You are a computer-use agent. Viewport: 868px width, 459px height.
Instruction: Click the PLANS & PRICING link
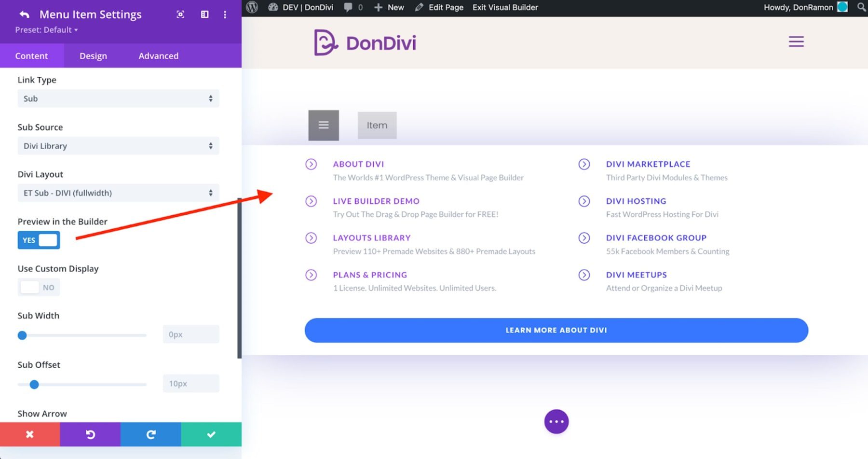(370, 275)
